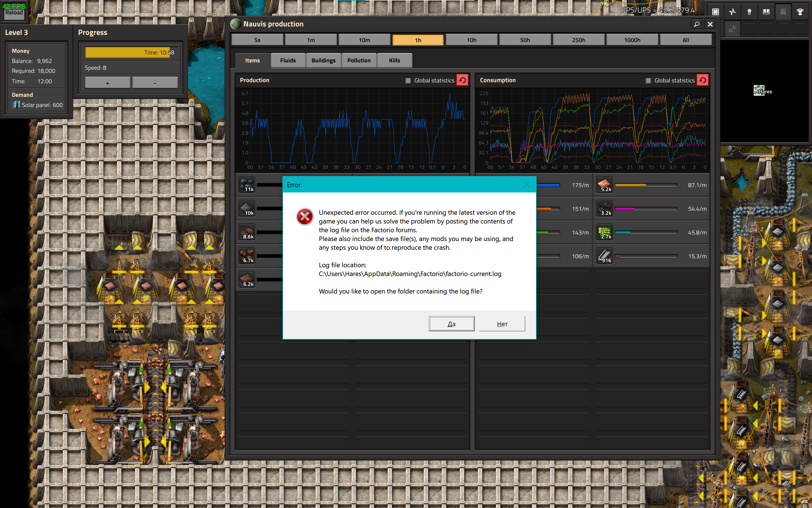812x508 pixels.
Task: Click the solar panel demand icon
Action: (16, 105)
